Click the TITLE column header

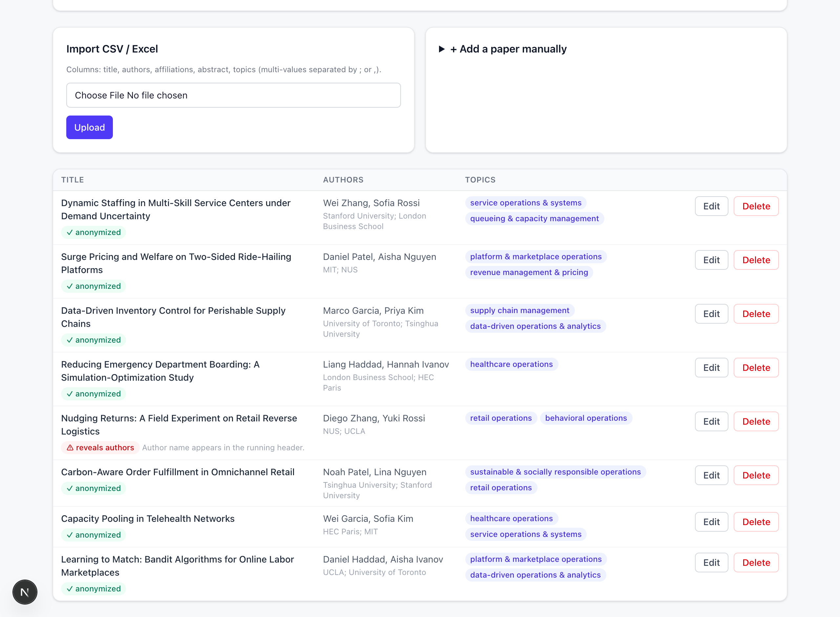pos(73,180)
